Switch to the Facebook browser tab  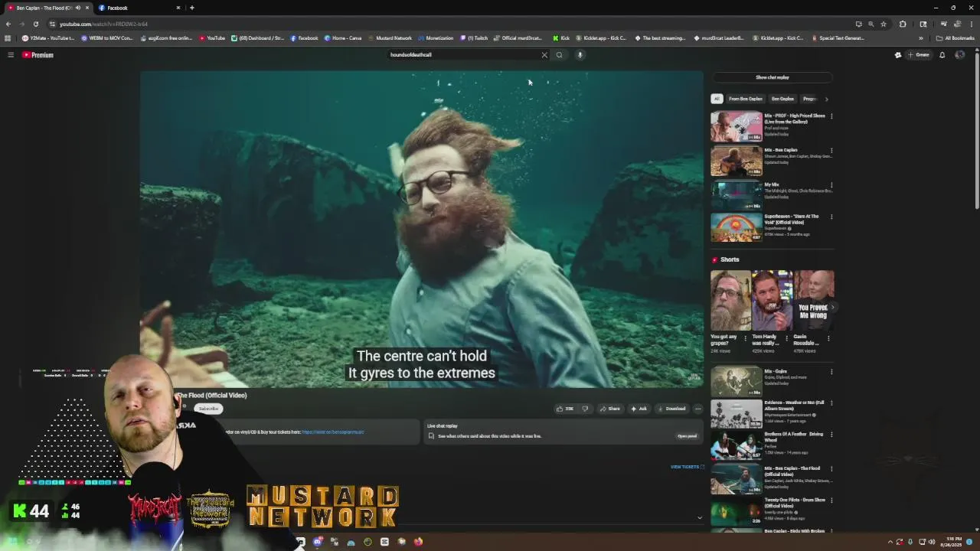[x=138, y=8]
